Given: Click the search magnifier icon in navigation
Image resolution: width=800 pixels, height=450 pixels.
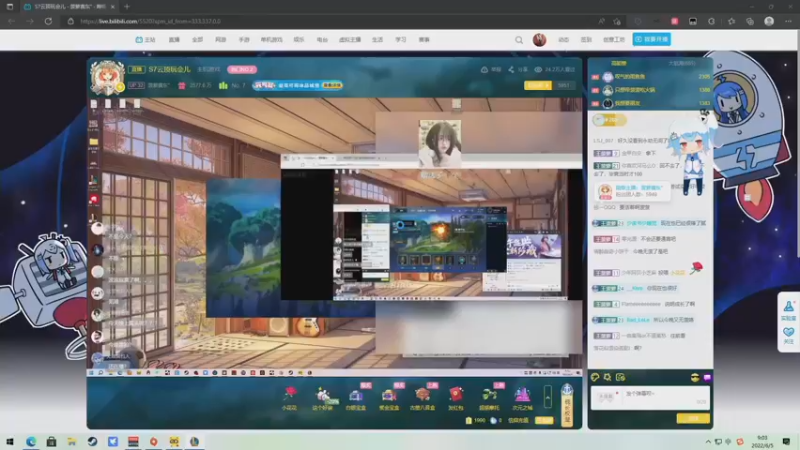Looking at the screenshot, I should coord(519,40).
